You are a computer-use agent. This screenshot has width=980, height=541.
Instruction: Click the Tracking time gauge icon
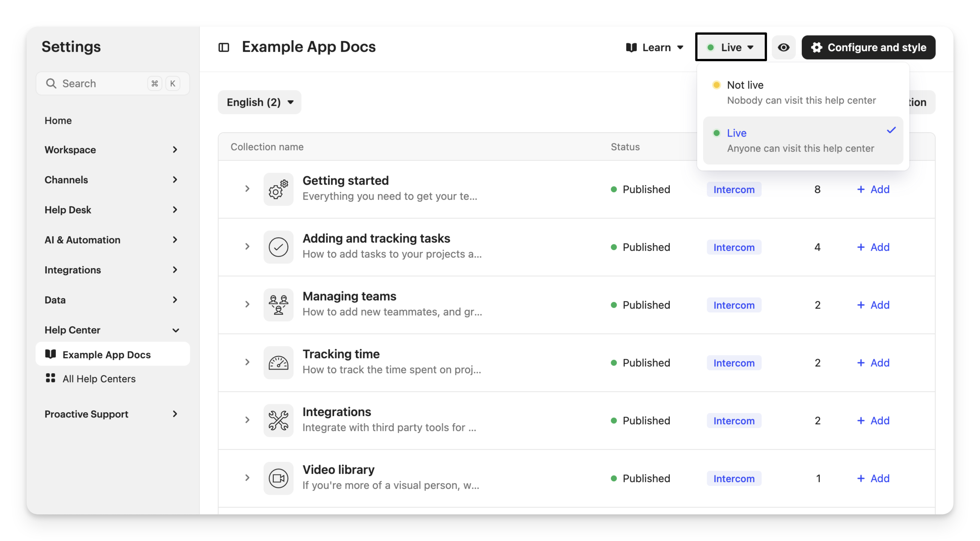(278, 363)
